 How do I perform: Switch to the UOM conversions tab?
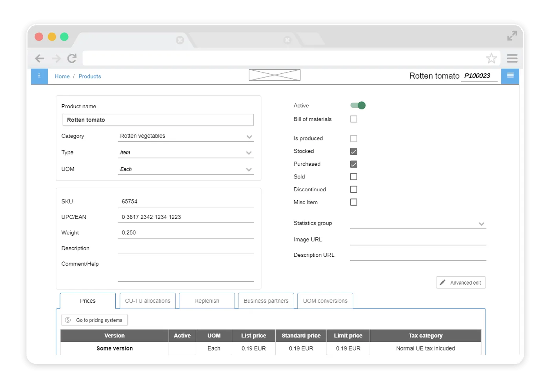pos(325,301)
